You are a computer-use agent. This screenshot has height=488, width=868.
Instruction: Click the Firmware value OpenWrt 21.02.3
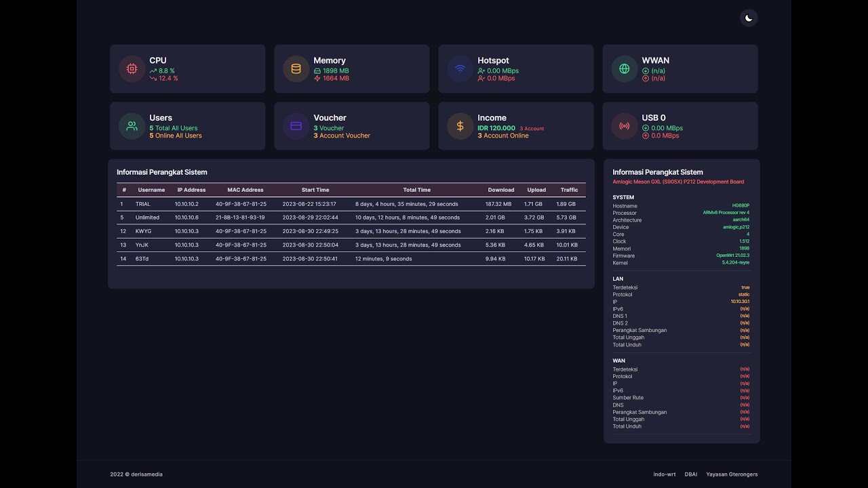click(x=733, y=256)
